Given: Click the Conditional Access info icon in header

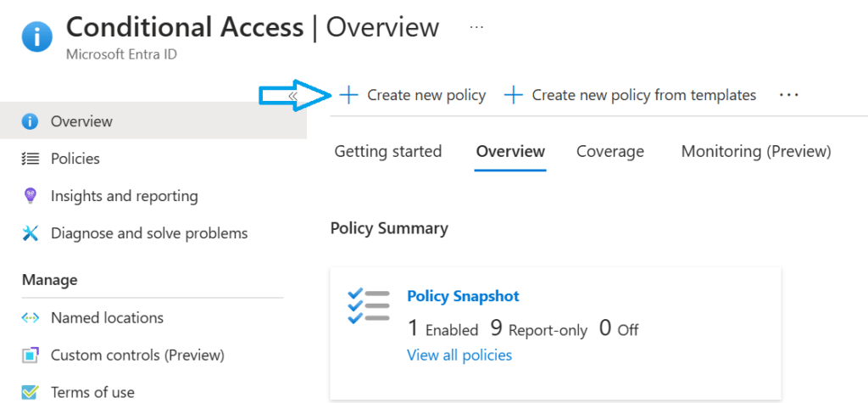Looking at the screenshot, I should tap(36, 36).
